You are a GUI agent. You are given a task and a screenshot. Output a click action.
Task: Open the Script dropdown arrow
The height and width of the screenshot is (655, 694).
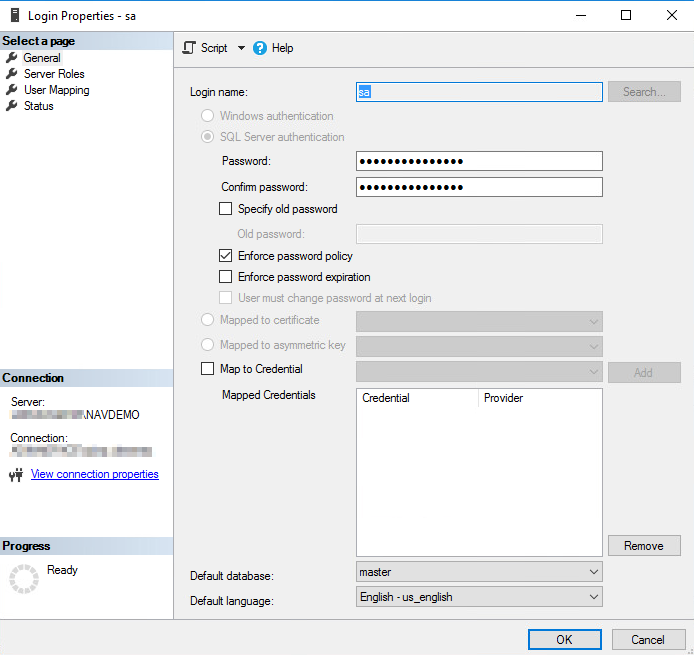pos(241,48)
